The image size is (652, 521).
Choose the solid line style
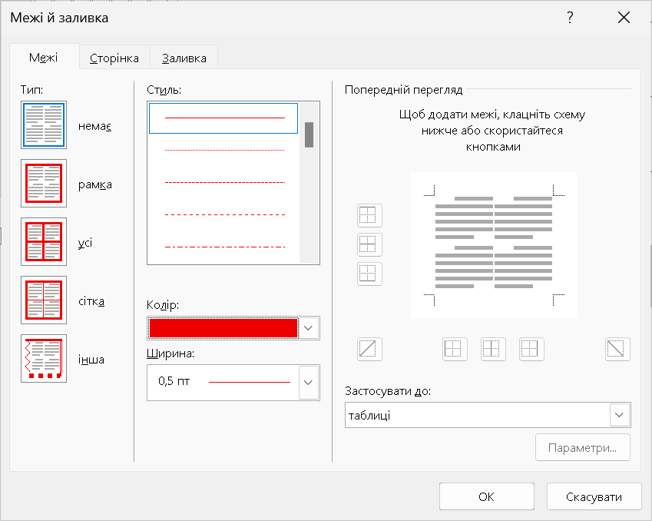point(224,118)
